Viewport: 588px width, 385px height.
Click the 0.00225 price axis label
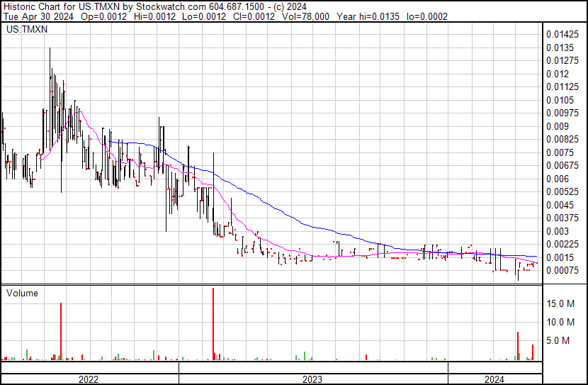pos(562,245)
